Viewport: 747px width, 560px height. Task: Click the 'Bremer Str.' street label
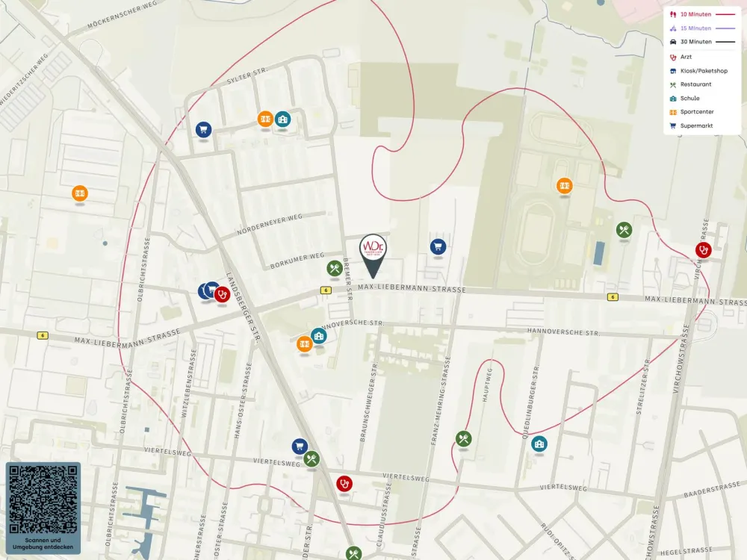coord(347,279)
